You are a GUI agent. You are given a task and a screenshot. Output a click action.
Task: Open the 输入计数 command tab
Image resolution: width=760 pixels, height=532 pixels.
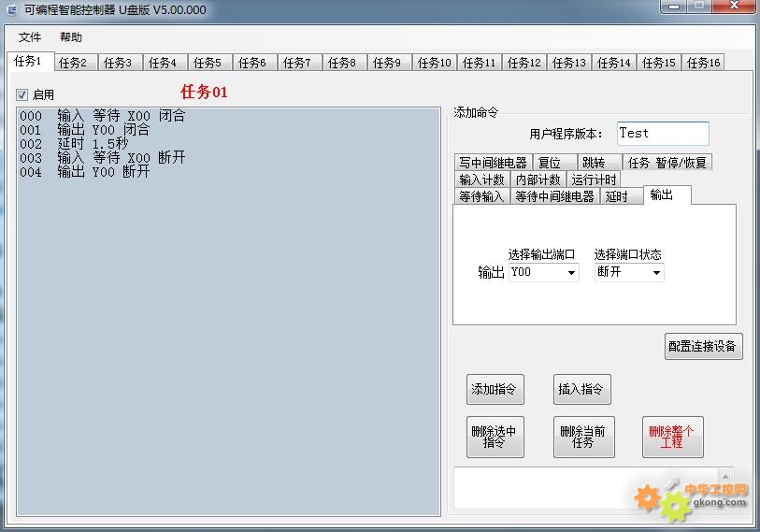(481, 180)
